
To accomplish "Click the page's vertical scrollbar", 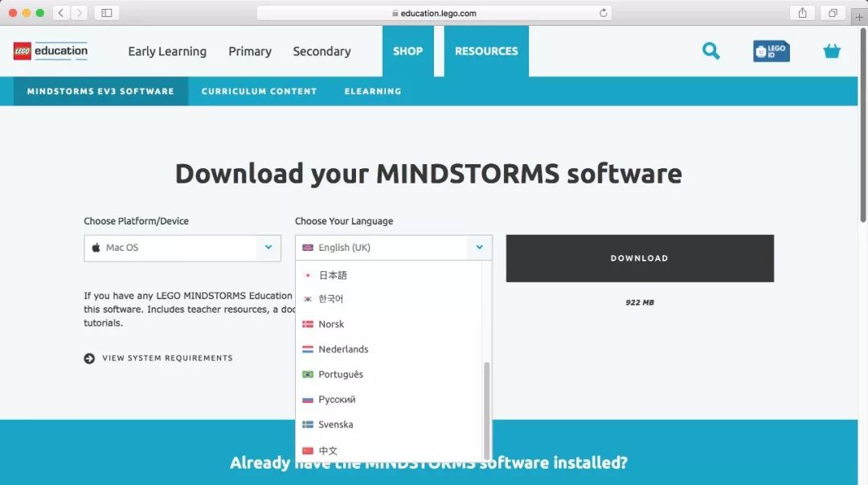I will [x=862, y=125].
